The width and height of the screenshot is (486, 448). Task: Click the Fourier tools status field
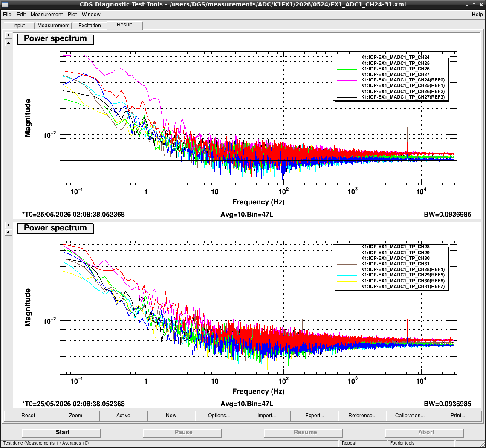[x=421, y=443]
